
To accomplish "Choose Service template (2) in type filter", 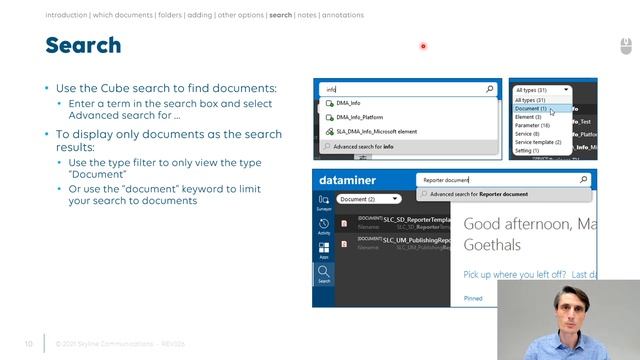I will click(542, 142).
